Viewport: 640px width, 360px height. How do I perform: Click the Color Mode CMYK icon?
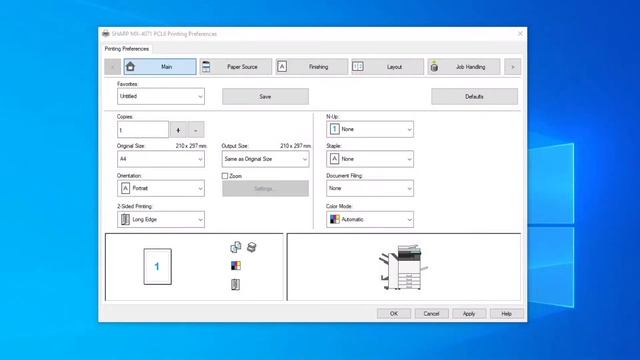click(x=335, y=219)
